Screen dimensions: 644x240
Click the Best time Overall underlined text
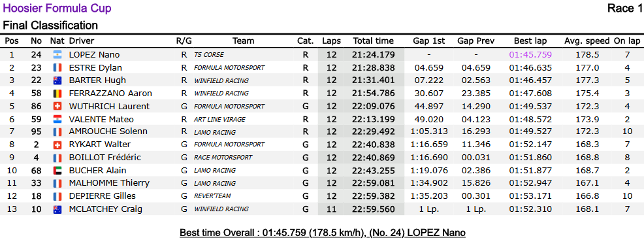point(323,233)
